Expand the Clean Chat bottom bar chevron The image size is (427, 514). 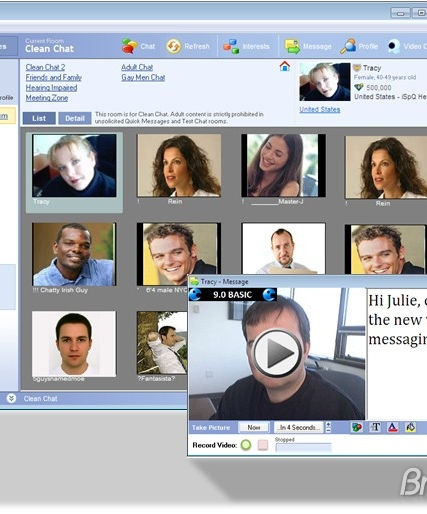pyautogui.click(x=11, y=398)
